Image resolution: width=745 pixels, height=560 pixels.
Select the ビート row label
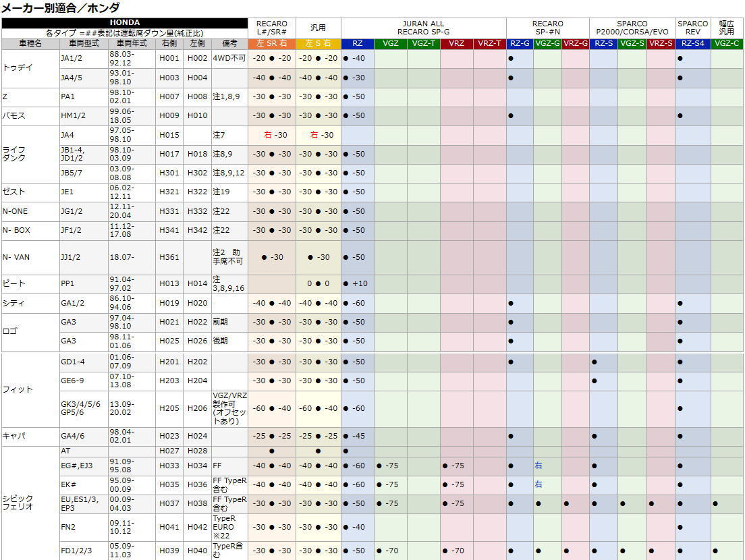pyautogui.click(x=30, y=283)
